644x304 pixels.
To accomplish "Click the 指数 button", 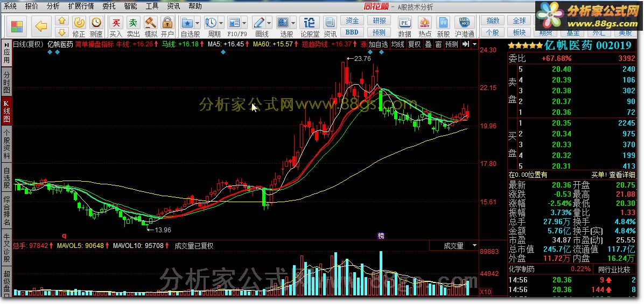I will [493, 20].
